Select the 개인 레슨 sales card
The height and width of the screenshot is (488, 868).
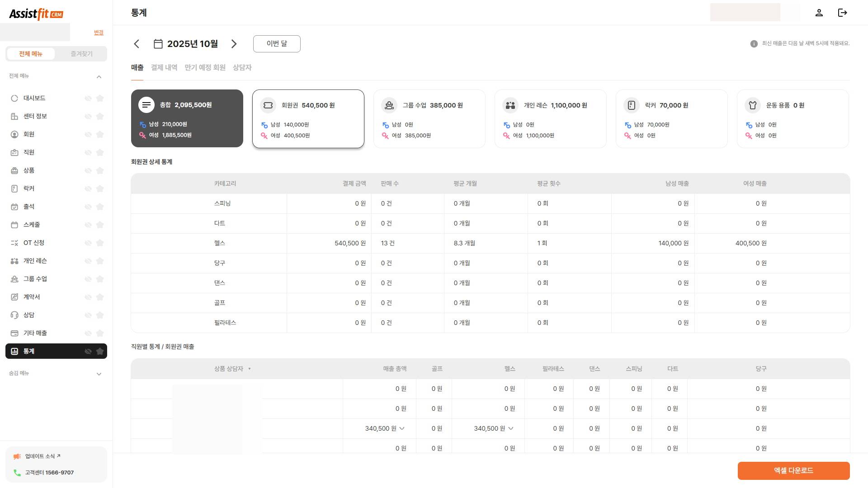[x=550, y=118]
